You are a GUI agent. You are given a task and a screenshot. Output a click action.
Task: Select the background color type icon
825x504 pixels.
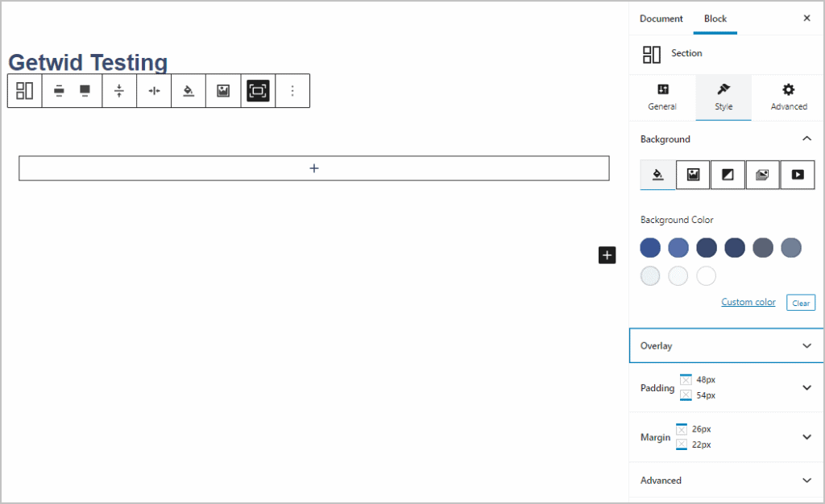click(x=657, y=175)
